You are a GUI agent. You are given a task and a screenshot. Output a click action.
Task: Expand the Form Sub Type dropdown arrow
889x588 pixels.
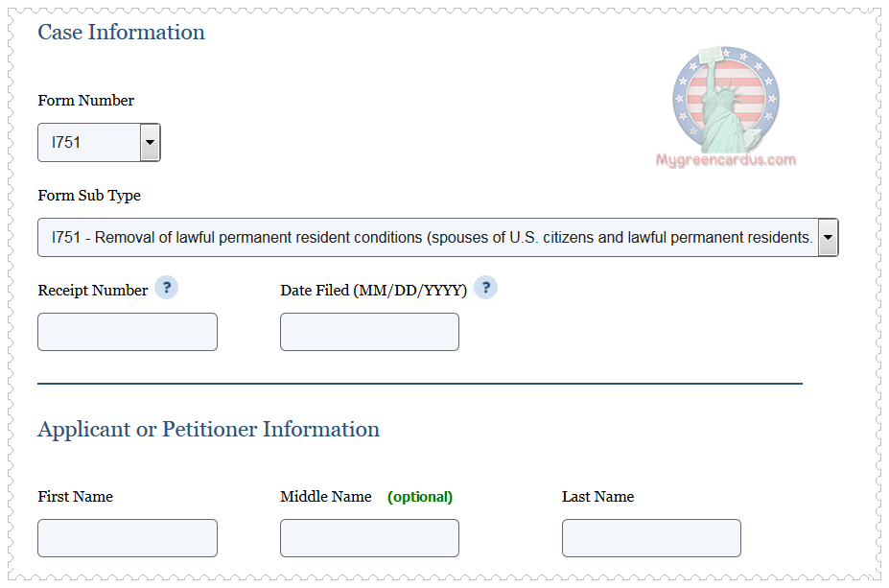tap(828, 237)
